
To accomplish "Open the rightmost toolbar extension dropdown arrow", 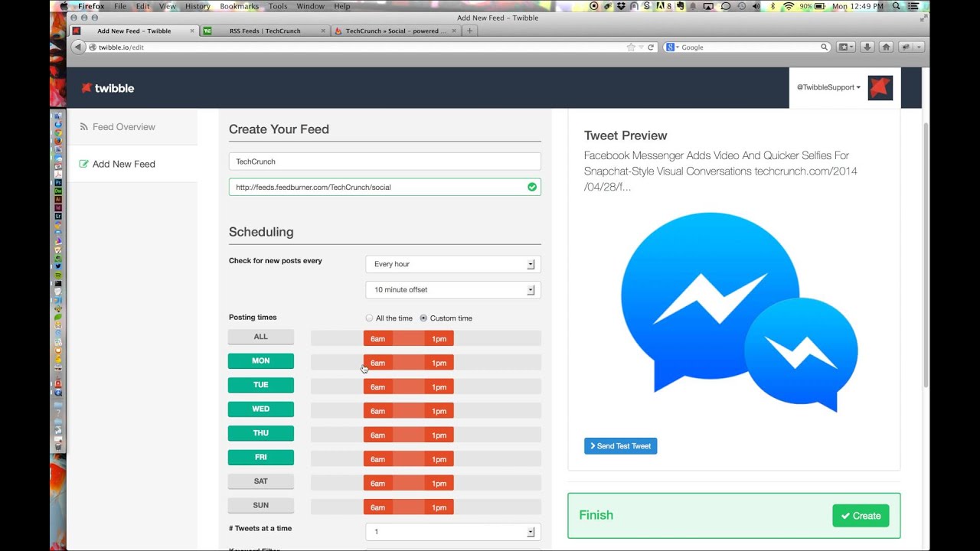I will [920, 47].
